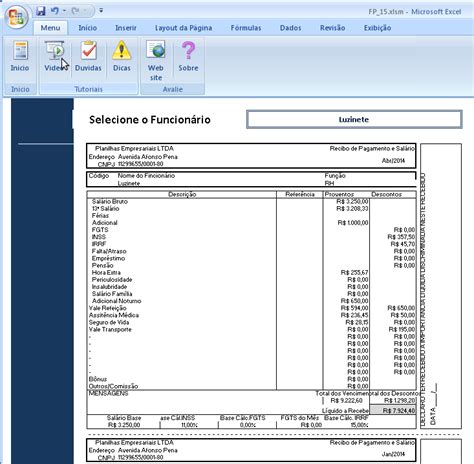Select the IRRF row label
Screen dimensions: 474x464
[99, 244]
